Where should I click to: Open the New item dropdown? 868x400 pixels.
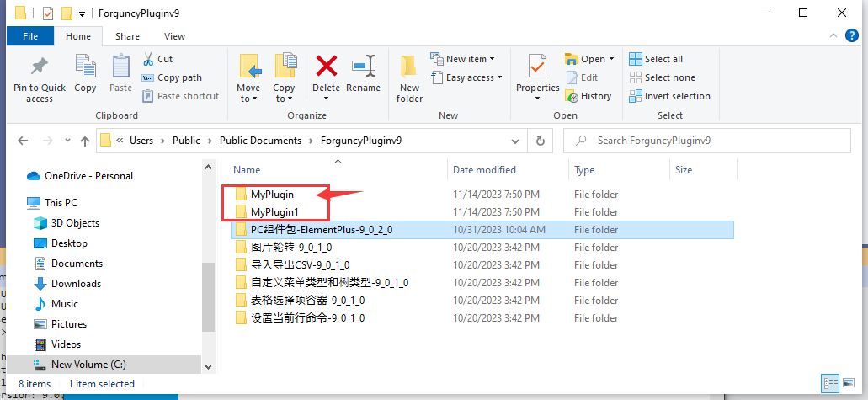pos(463,59)
